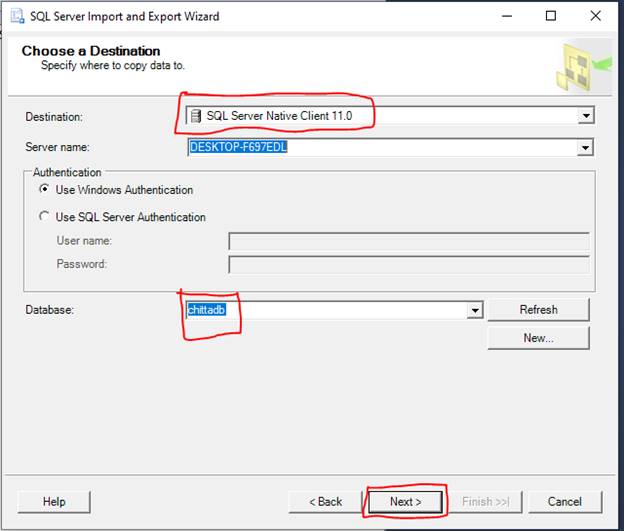Maximize the wizard window
This screenshot has width=624, height=531.
[x=551, y=16]
